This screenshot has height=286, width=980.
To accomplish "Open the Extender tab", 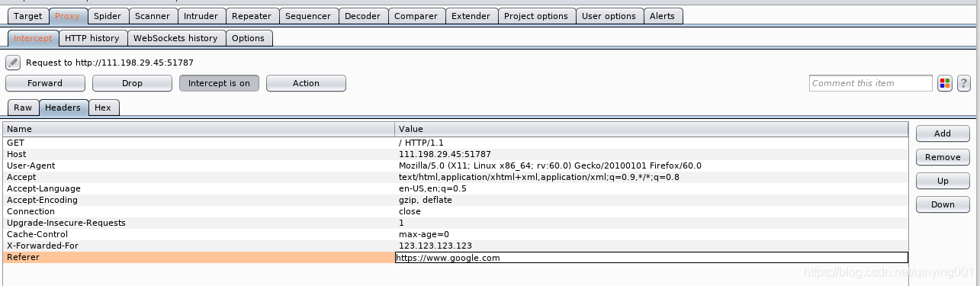I will (x=471, y=16).
